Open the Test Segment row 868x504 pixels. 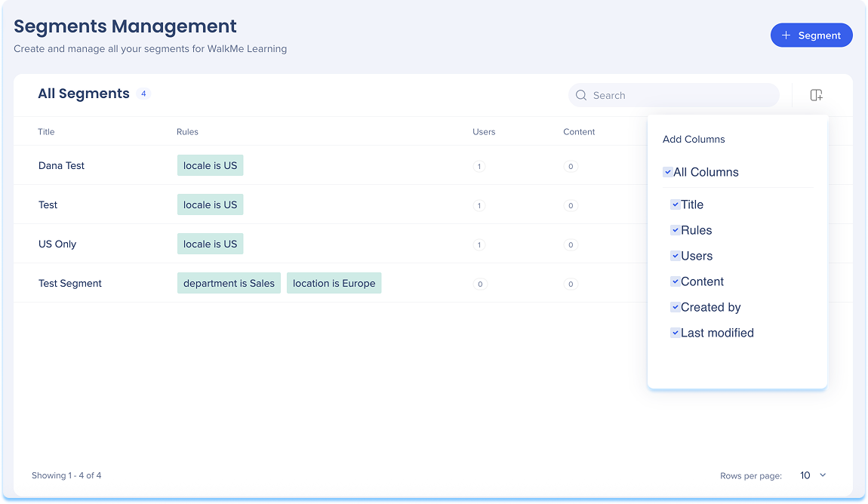pyautogui.click(x=70, y=284)
